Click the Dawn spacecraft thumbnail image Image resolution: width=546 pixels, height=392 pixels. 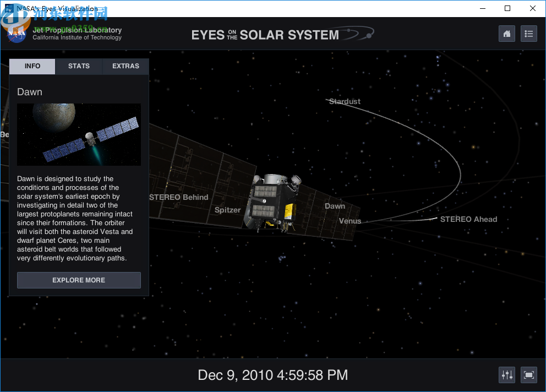coord(79,134)
